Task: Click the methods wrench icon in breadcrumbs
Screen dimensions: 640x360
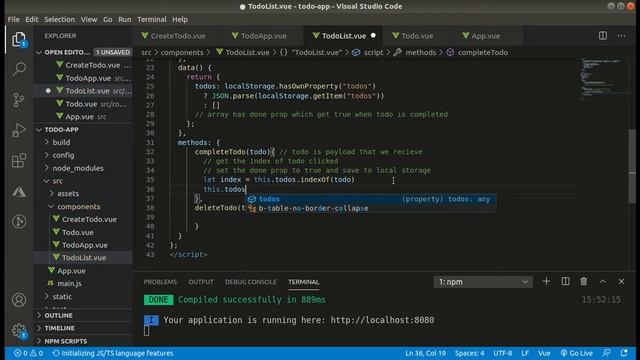Action: click(x=398, y=53)
